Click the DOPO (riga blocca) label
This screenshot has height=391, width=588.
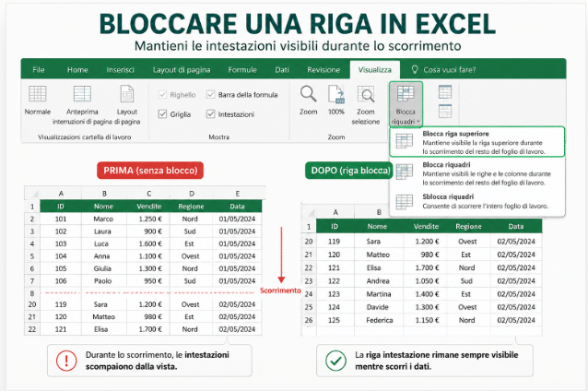tap(350, 171)
